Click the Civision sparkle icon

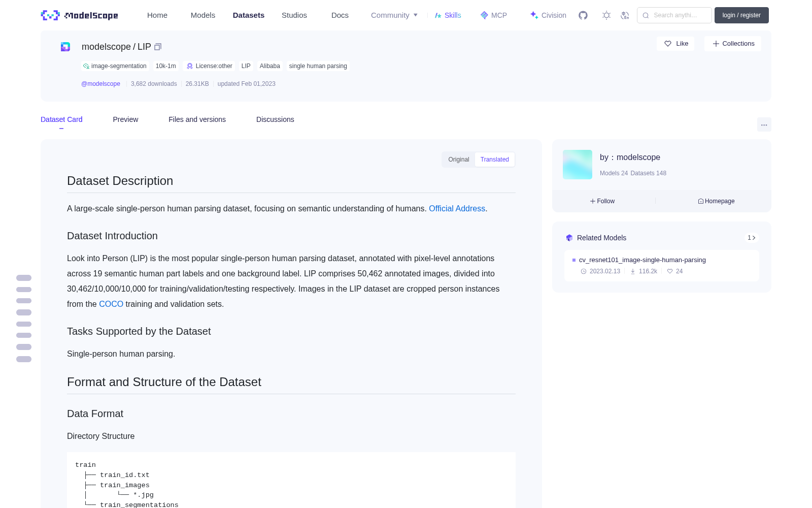pyautogui.click(x=534, y=15)
